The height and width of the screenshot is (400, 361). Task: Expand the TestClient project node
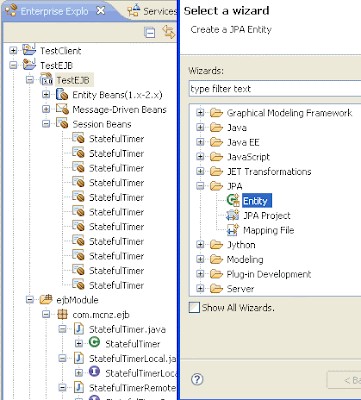coord(13,51)
